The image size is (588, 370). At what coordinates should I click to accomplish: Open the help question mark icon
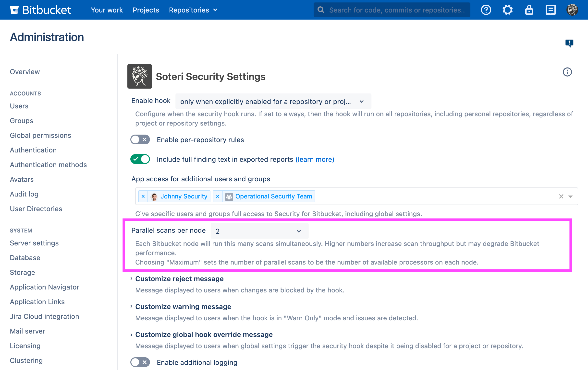486,10
